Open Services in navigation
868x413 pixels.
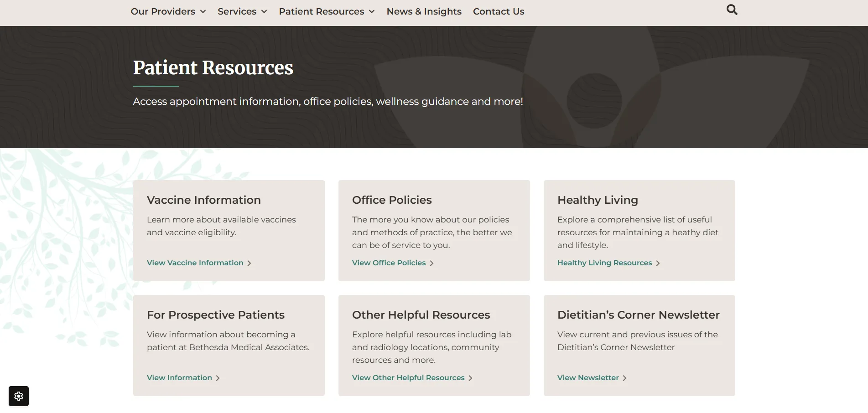click(237, 11)
